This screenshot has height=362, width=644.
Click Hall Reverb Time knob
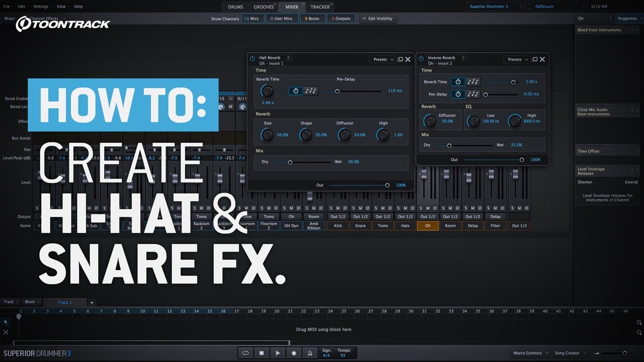[267, 91]
